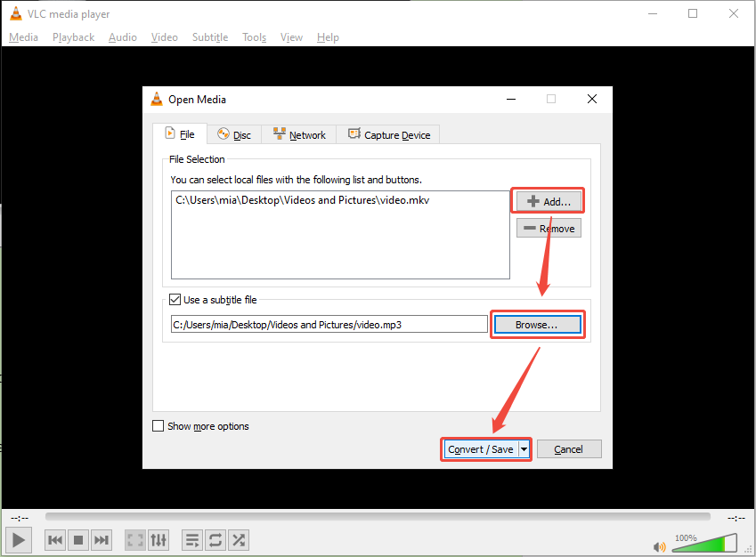Click the Add... file button
This screenshot has height=557, width=756.
549,201
